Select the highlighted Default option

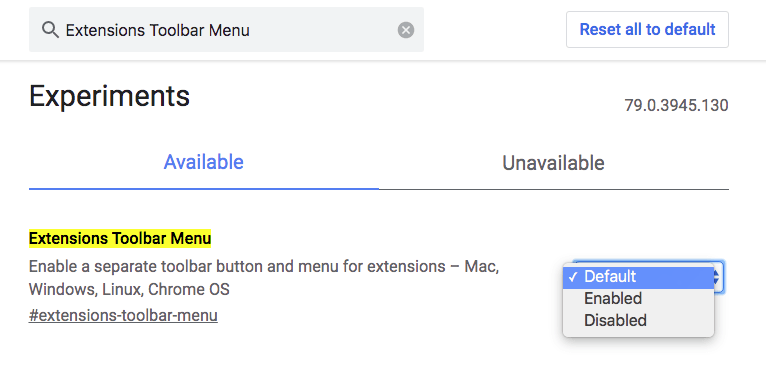pyautogui.click(x=638, y=277)
